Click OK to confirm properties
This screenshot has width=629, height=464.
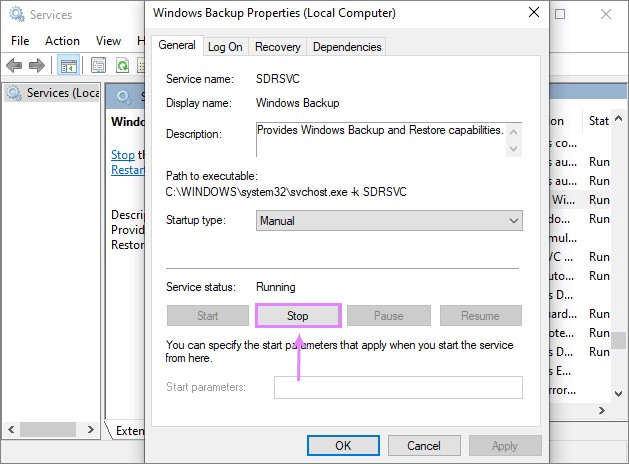click(x=343, y=445)
